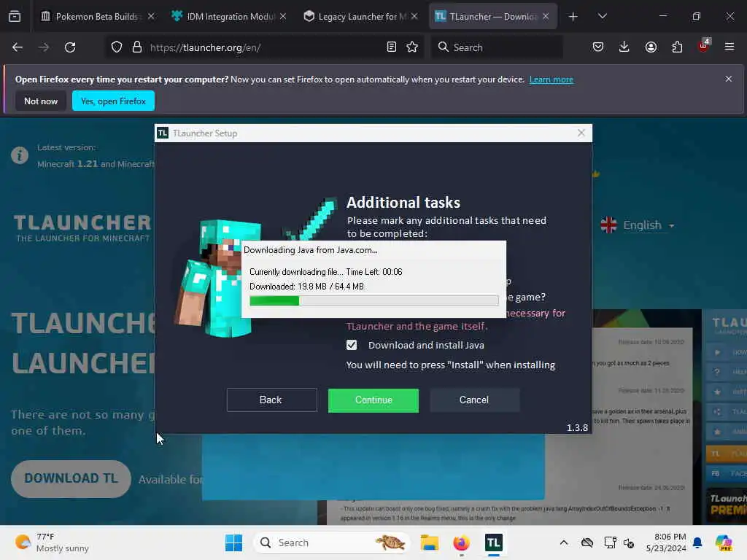Open Windows Start menu
This screenshot has height=560, width=747.
233,542
